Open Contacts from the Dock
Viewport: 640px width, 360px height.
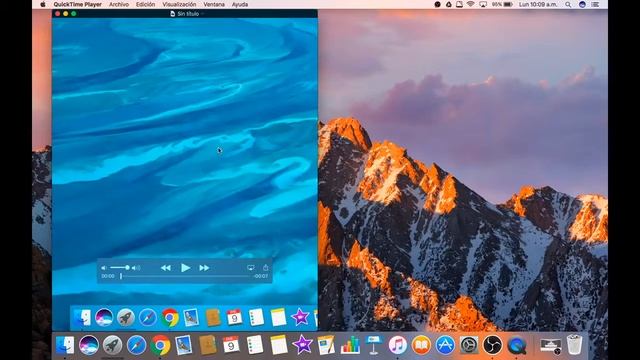click(x=208, y=345)
